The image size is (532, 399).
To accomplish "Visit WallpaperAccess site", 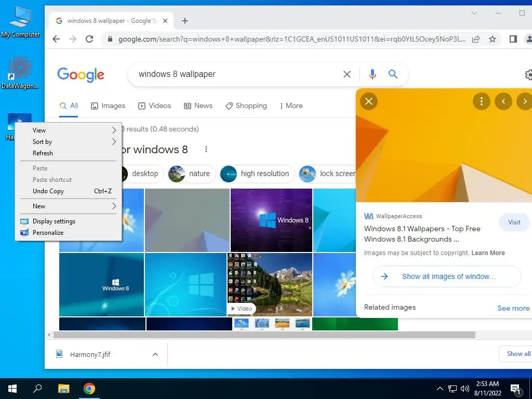I will click(x=514, y=222).
